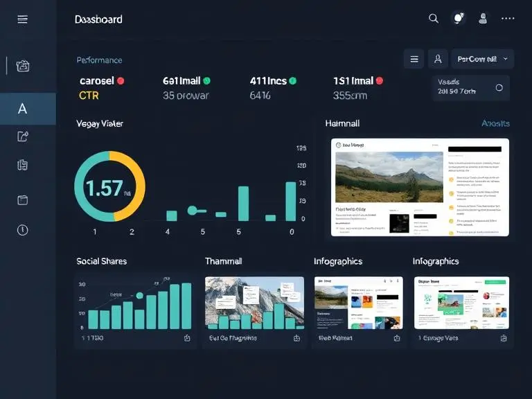Click the Thammall heading
Screen dimensions: 532x399
tap(224, 261)
